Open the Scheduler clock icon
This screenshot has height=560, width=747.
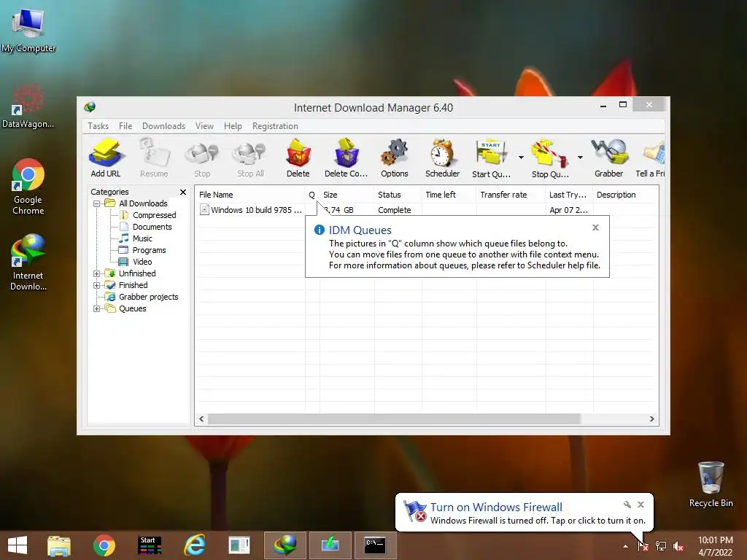[443, 158]
